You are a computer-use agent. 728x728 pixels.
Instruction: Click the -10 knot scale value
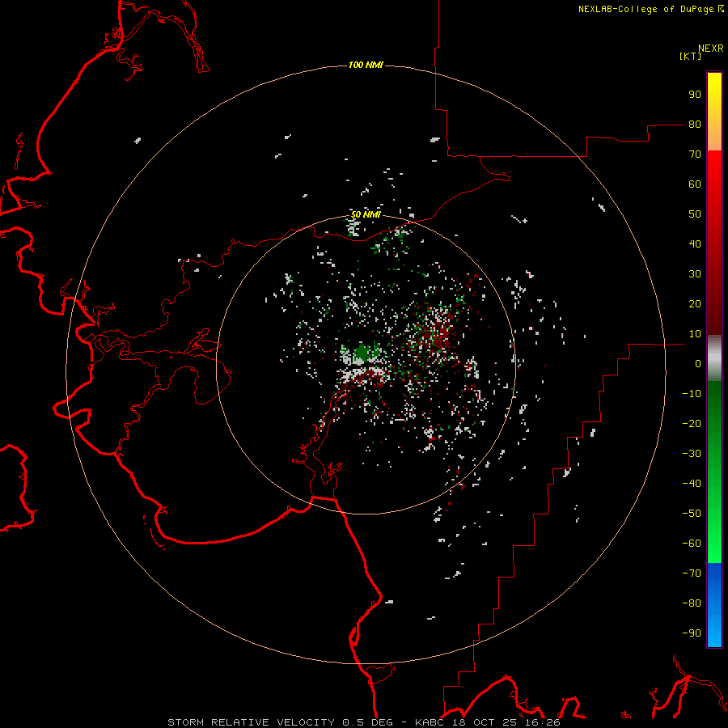coord(692,394)
